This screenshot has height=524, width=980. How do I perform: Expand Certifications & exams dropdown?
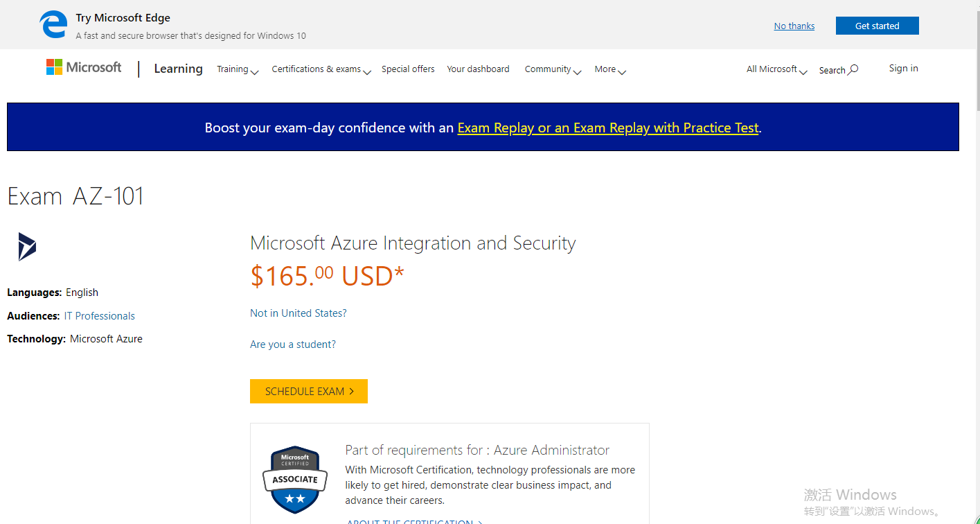[321, 69]
